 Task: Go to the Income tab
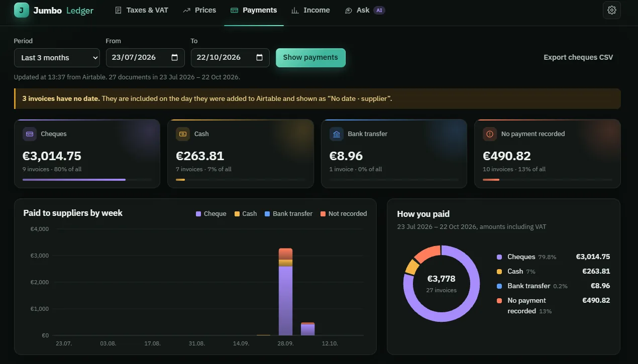[311, 10]
